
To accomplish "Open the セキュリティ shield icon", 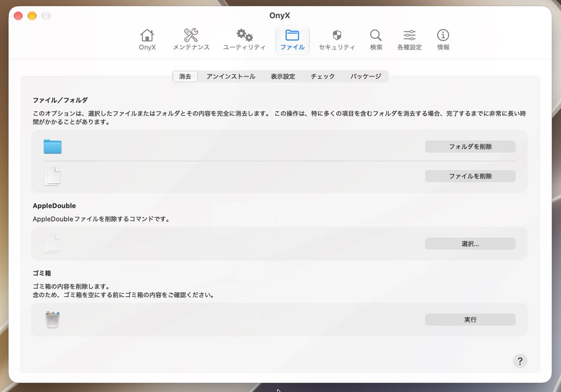I will [x=337, y=35].
